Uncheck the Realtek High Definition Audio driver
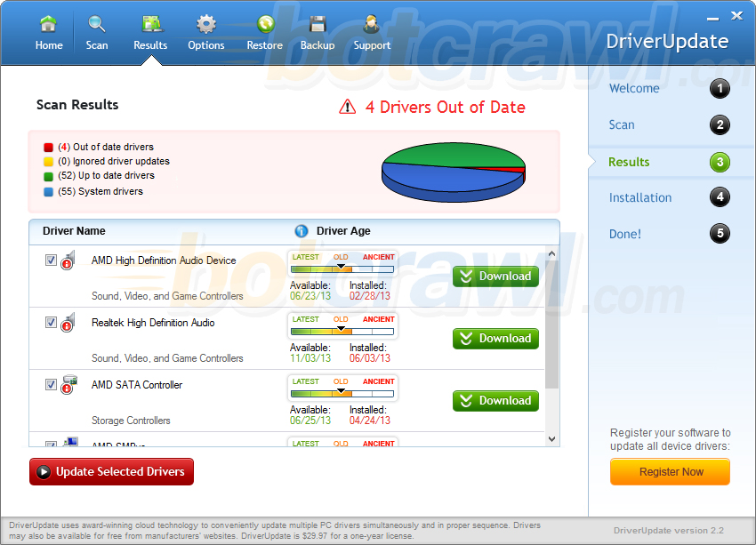Screen dimensions: 756x545 click(51, 323)
